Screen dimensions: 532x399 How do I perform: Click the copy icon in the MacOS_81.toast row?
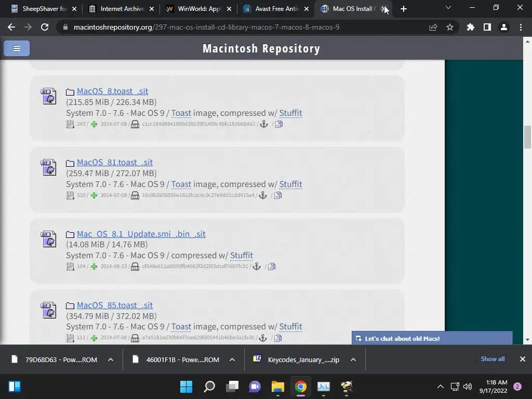[278, 195]
